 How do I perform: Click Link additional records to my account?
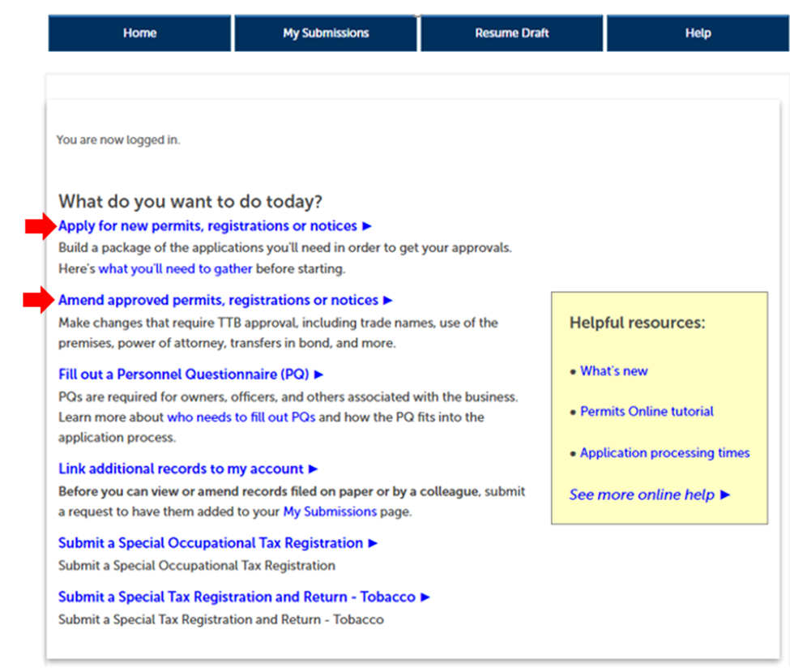[181, 469]
